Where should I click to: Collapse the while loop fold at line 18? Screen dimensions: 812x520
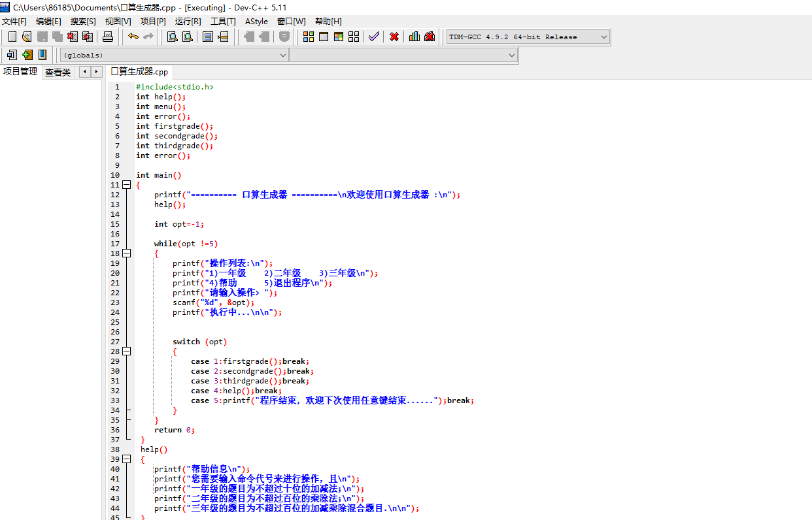127,253
